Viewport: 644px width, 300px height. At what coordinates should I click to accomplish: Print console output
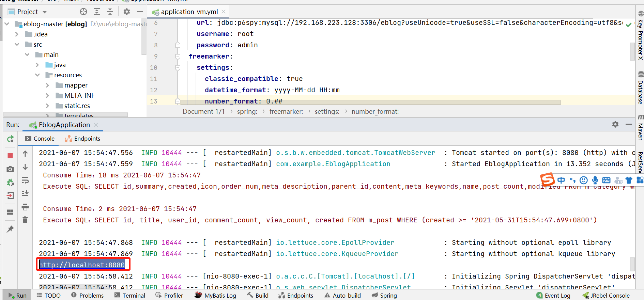click(25, 207)
